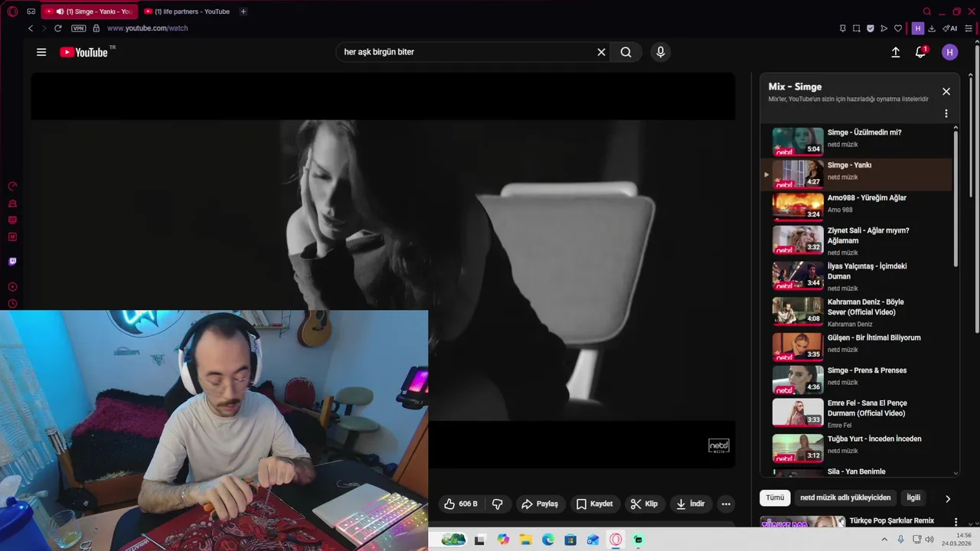The height and width of the screenshot is (551, 980).
Task: Open the taskbar volume speaker icon
Action: 929,540
